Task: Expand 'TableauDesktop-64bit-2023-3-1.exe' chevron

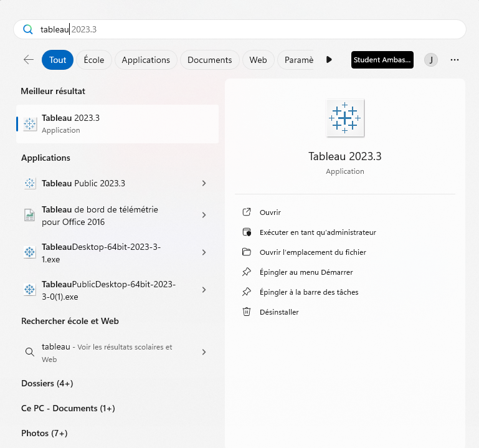Action: pyautogui.click(x=204, y=252)
